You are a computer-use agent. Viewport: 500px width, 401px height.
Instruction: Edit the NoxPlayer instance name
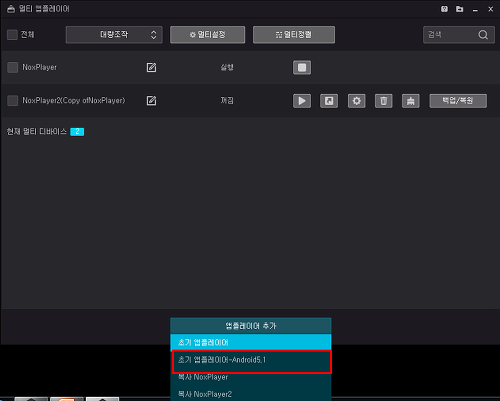(151, 67)
